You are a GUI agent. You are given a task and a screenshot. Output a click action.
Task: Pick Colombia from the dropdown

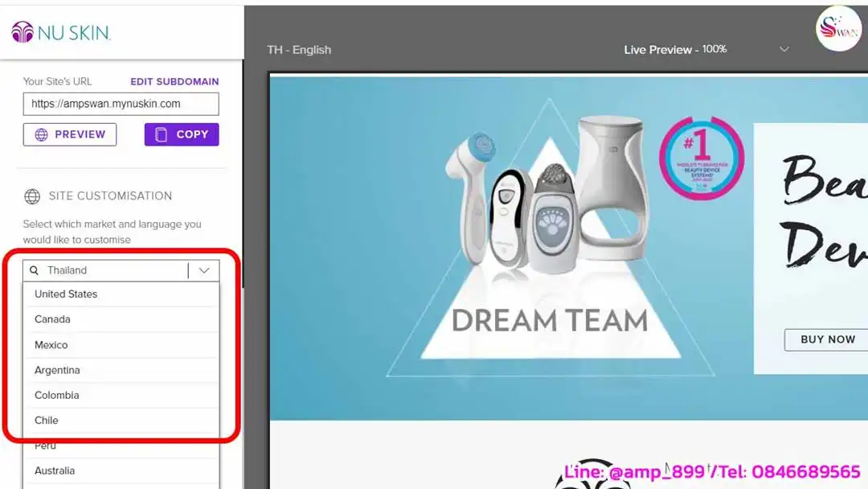[56, 395]
